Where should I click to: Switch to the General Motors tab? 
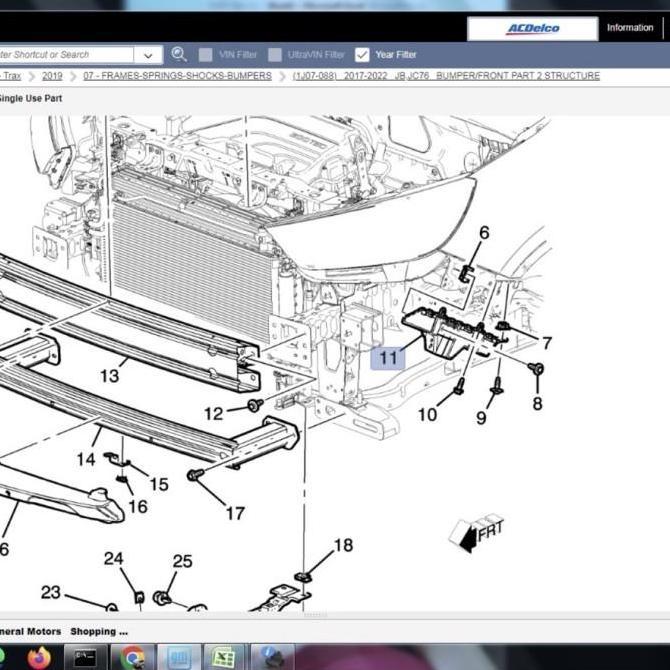tap(30, 632)
